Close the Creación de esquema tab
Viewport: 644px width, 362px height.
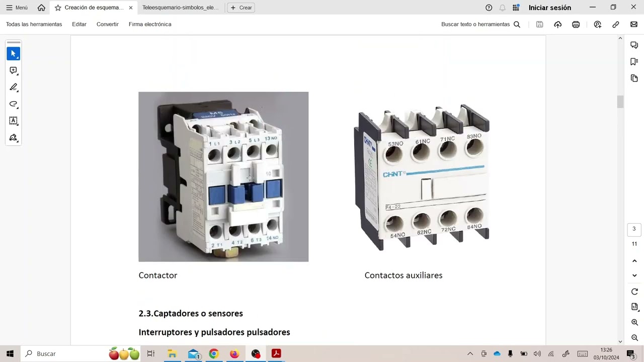pos(131,8)
